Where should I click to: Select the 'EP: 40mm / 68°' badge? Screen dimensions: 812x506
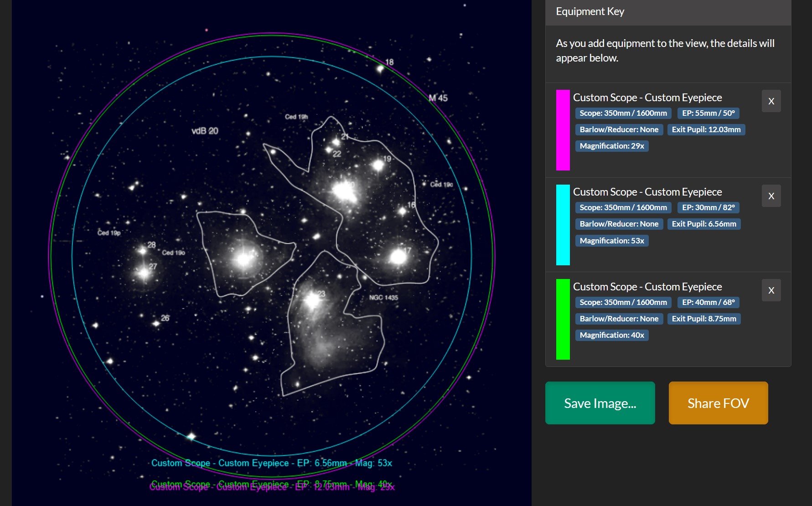tap(709, 302)
